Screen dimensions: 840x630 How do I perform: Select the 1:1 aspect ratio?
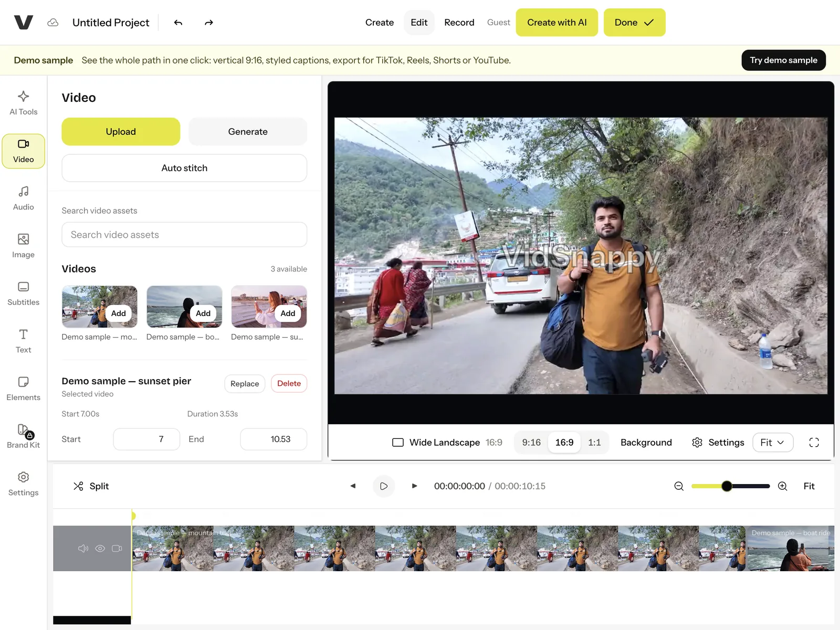point(594,443)
